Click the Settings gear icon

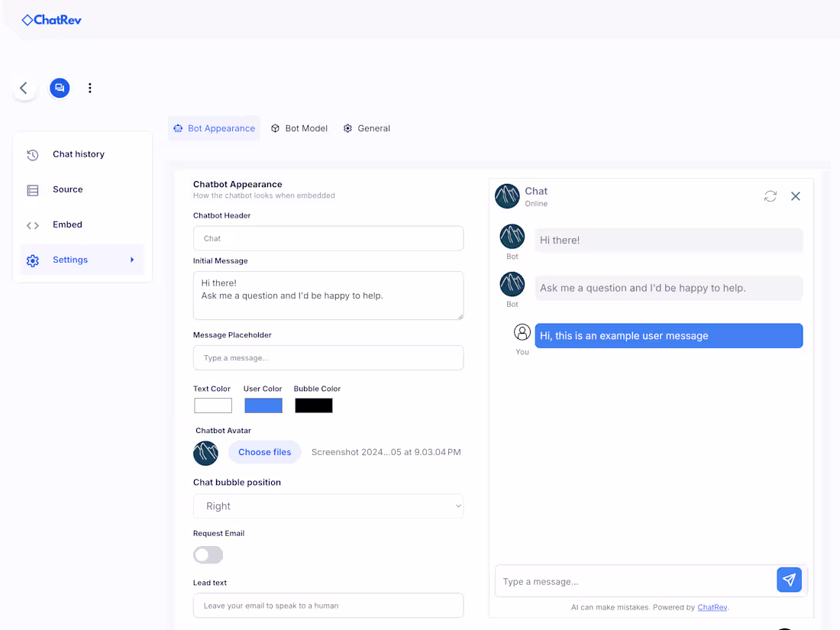click(x=32, y=260)
